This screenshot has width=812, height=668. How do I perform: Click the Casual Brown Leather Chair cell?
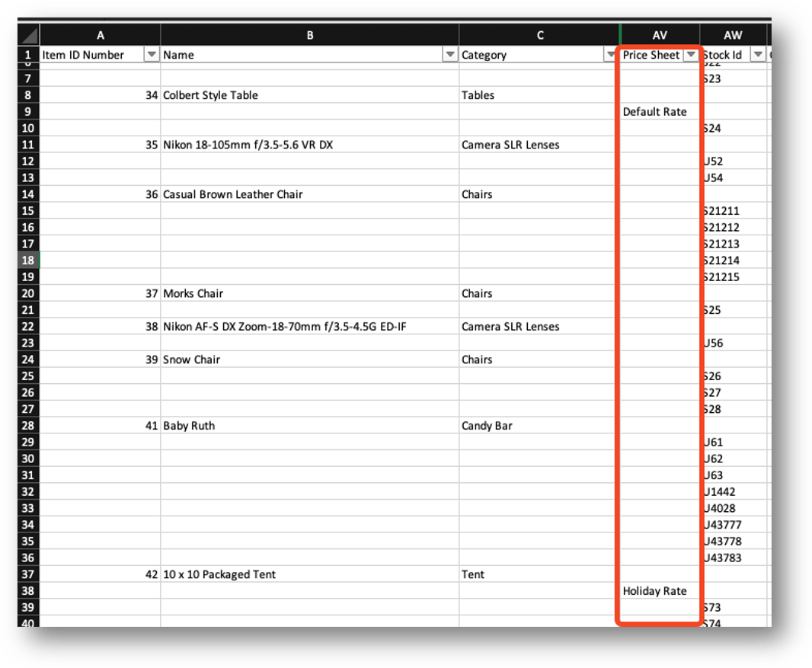pos(233,194)
